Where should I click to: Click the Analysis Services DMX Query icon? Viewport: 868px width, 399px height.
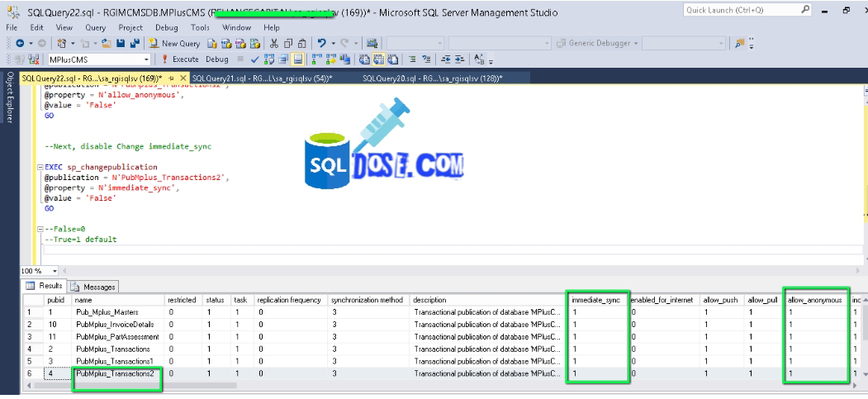point(241,43)
